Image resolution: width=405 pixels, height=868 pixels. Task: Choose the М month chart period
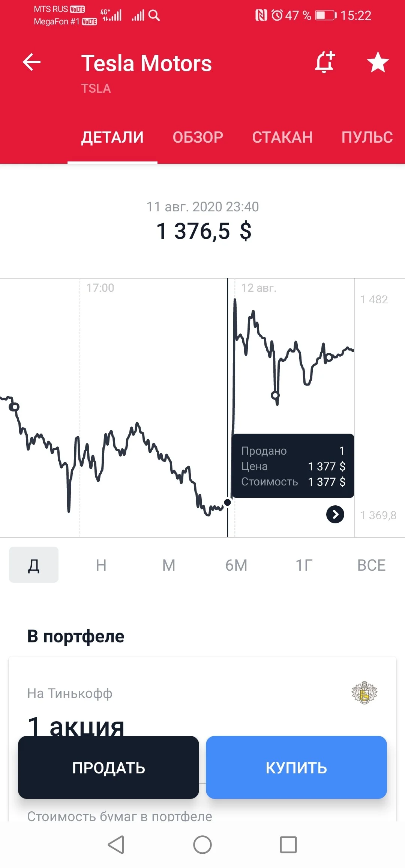(x=169, y=565)
